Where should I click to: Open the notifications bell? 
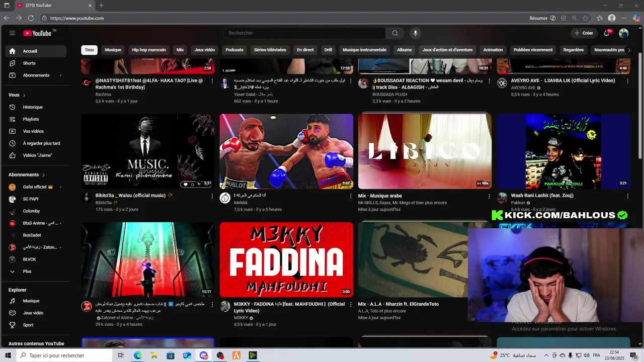(607, 33)
